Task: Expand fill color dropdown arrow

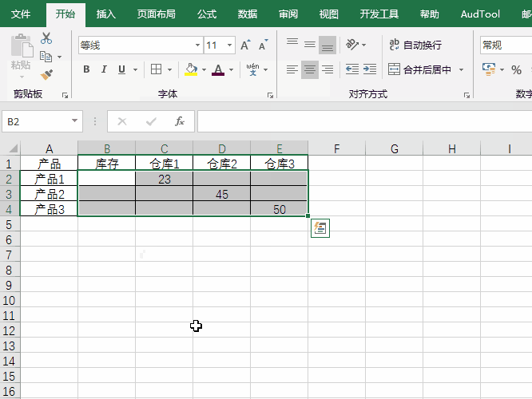Action: [204, 70]
